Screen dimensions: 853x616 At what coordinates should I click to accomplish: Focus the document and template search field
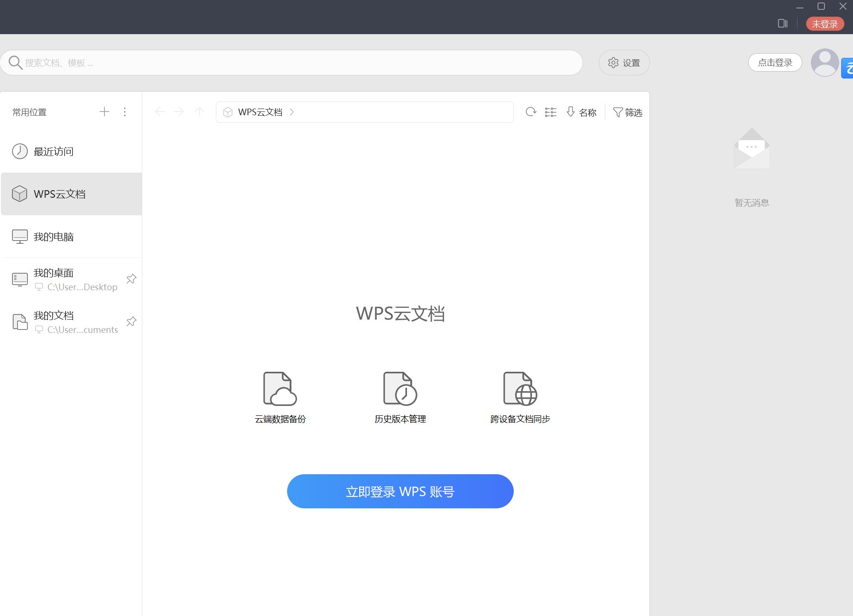[291, 63]
